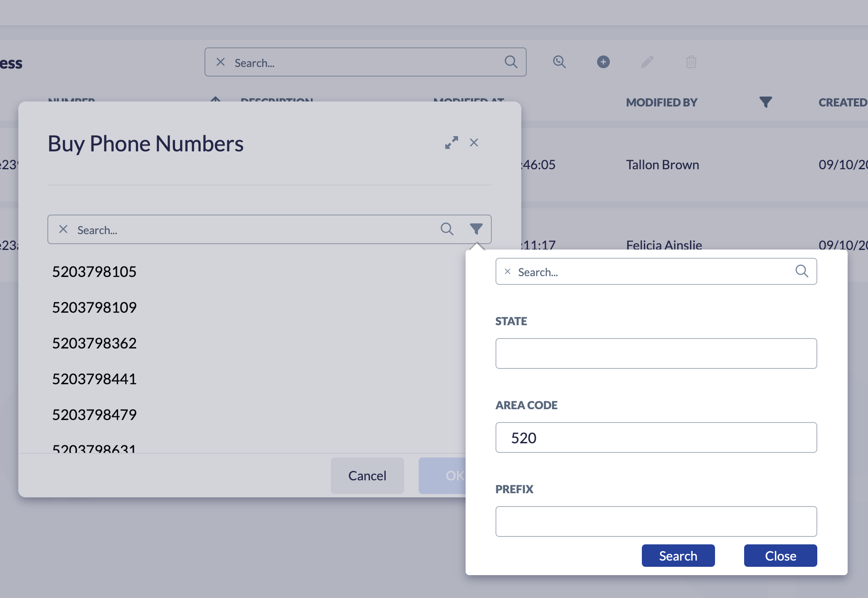Expand the Buy Phone Numbers dialog to fullscreen
This screenshot has width=868, height=598.
click(x=451, y=143)
